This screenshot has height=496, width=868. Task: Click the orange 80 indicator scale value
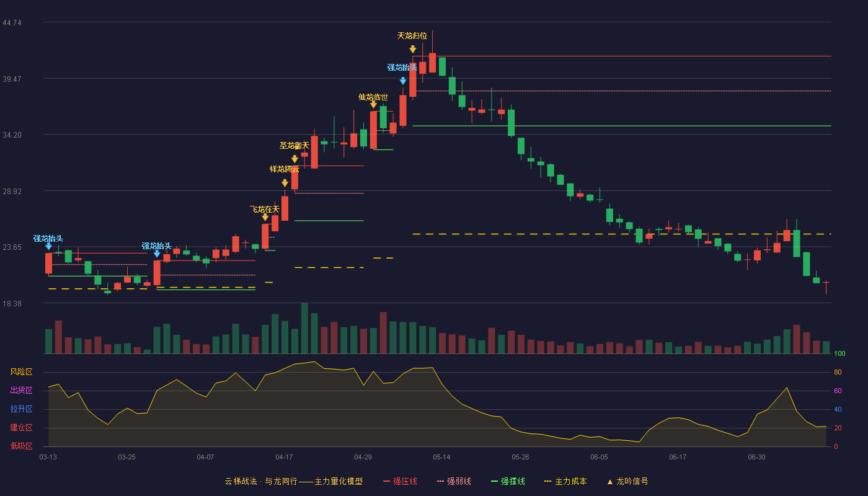(x=838, y=372)
